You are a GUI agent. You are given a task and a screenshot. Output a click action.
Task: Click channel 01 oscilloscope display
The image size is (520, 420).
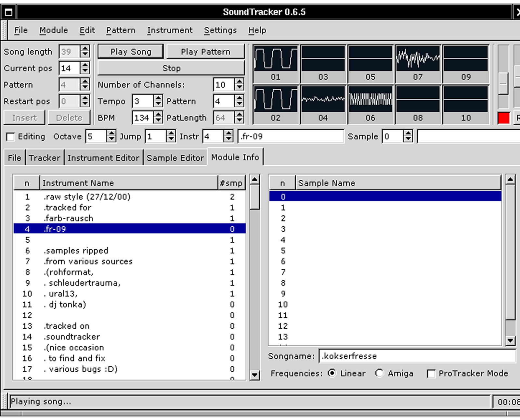coord(275,58)
